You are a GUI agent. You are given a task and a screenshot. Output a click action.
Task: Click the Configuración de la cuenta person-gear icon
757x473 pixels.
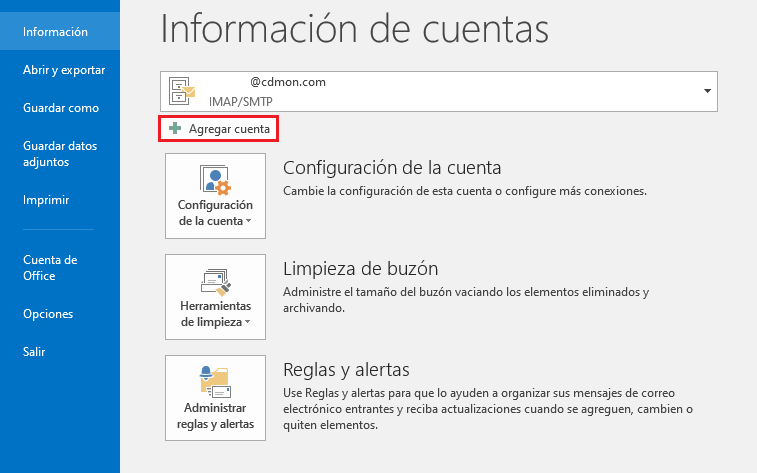tap(215, 180)
